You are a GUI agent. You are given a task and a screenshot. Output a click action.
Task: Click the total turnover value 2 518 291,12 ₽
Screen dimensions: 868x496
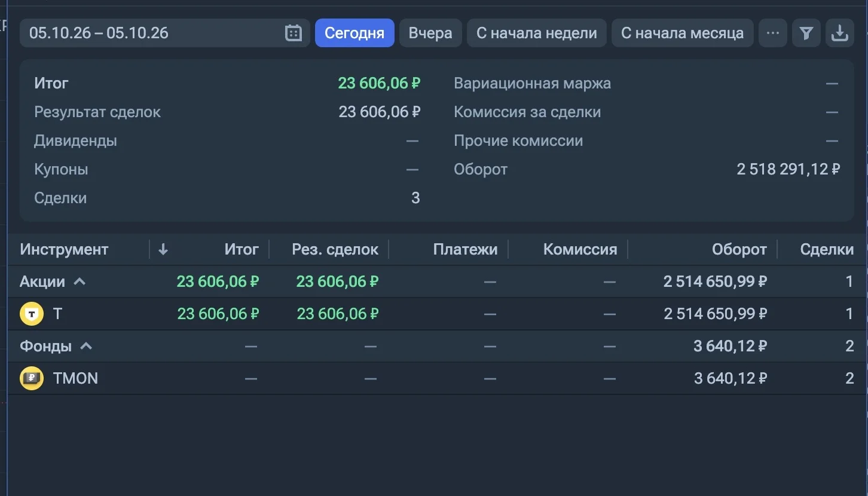pyautogui.click(x=788, y=170)
